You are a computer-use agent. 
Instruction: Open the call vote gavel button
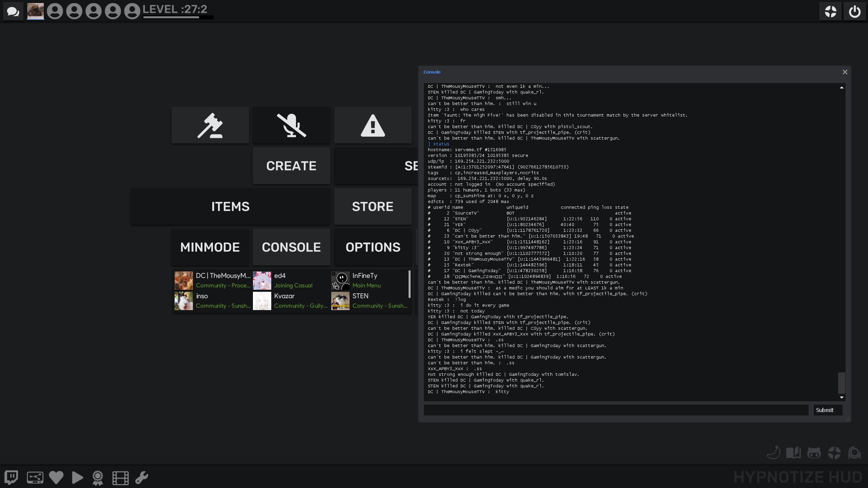click(x=210, y=125)
